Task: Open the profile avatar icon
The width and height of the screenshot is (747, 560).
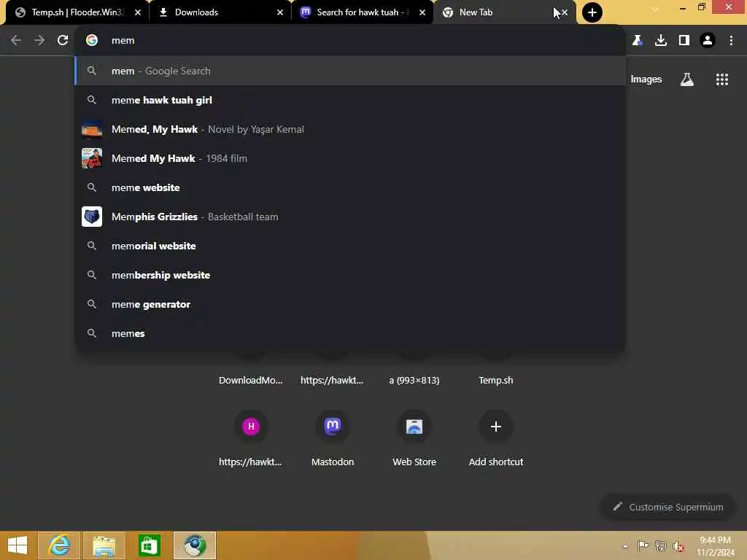Action: [708, 41]
